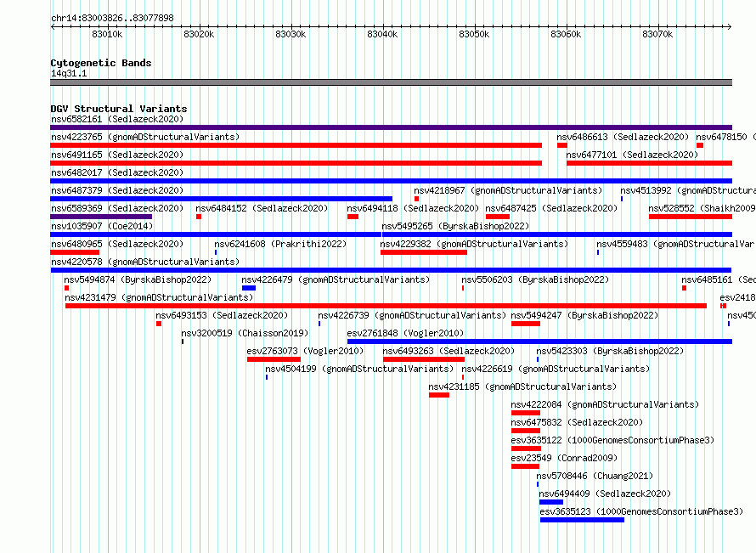This screenshot has width=756, height=553.
Task: Click the 83040k ruler tick label
Action: coord(382,34)
